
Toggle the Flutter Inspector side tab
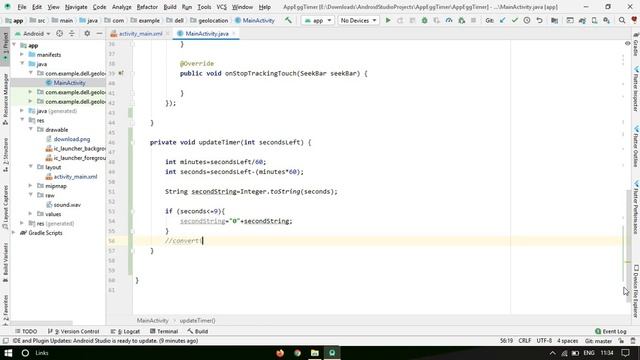[636, 89]
